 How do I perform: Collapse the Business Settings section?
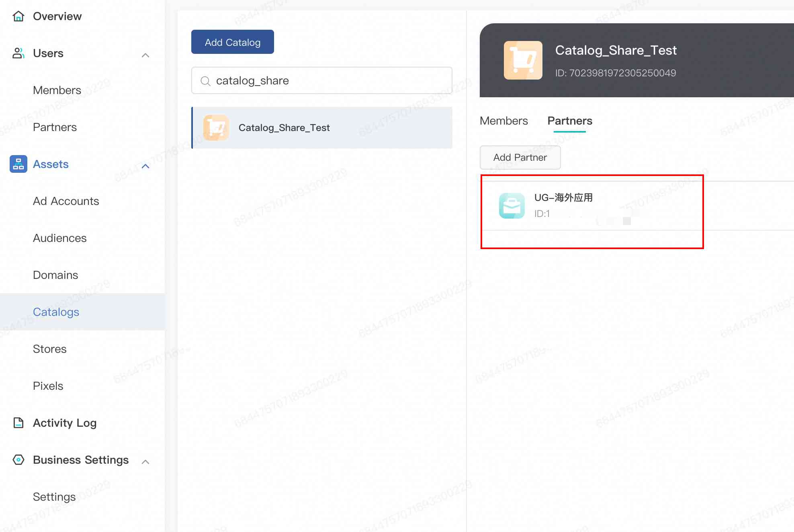(x=145, y=461)
